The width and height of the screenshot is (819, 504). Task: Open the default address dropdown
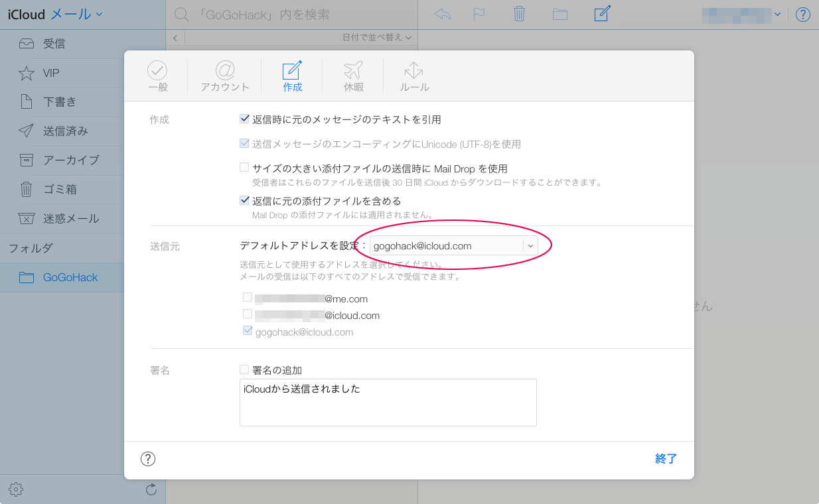click(453, 246)
